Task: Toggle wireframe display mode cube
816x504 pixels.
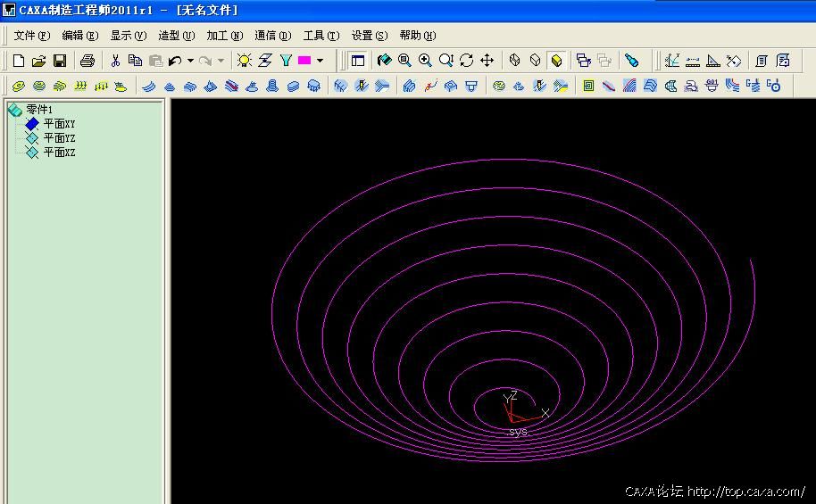Action: (x=515, y=61)
